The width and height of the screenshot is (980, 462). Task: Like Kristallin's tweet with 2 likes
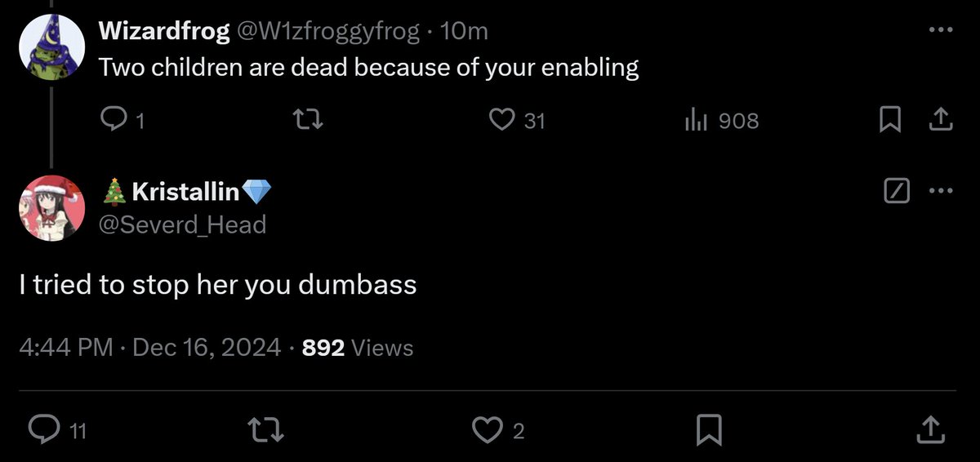pos(489,429)
